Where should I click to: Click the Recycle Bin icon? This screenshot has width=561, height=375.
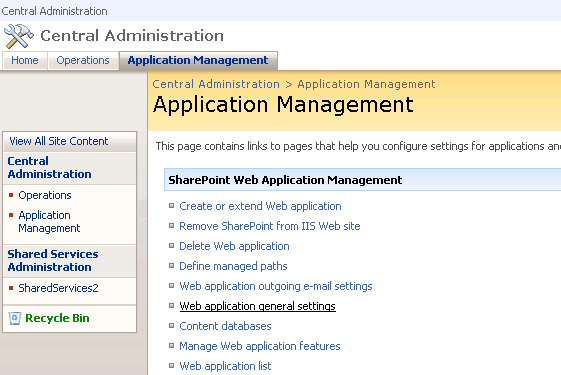pos(15,318)
